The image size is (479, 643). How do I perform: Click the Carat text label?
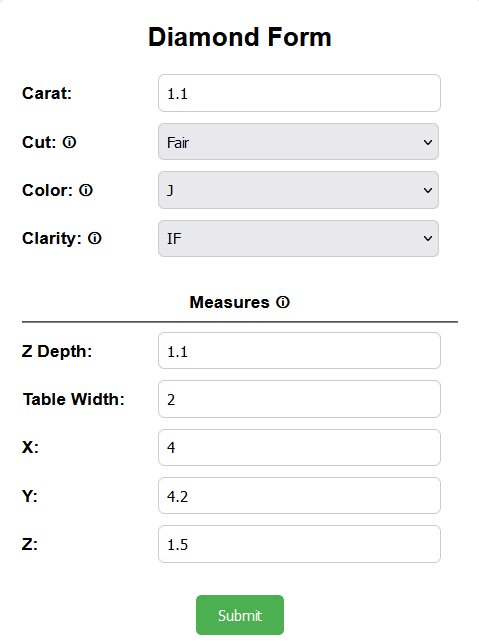pos(47,93)
